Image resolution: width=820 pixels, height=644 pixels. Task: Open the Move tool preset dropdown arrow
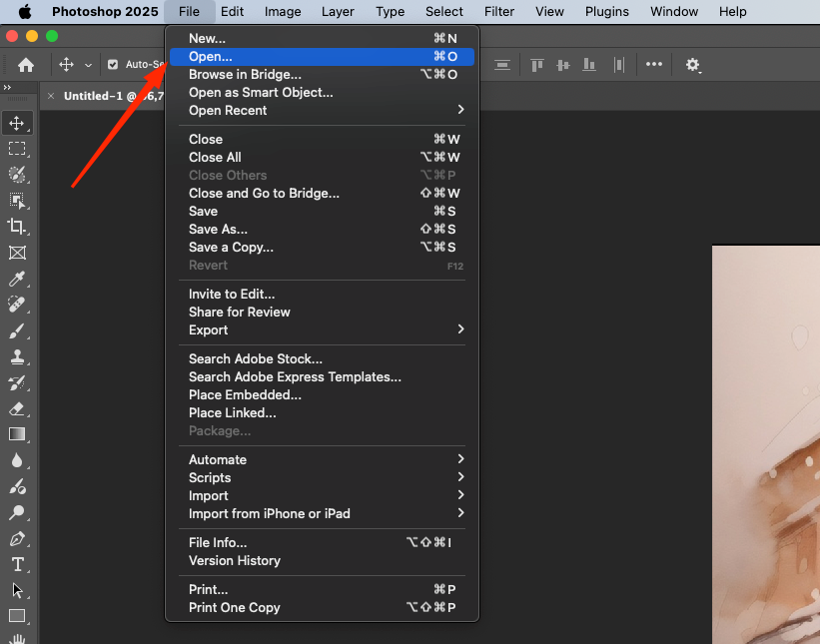88,65
